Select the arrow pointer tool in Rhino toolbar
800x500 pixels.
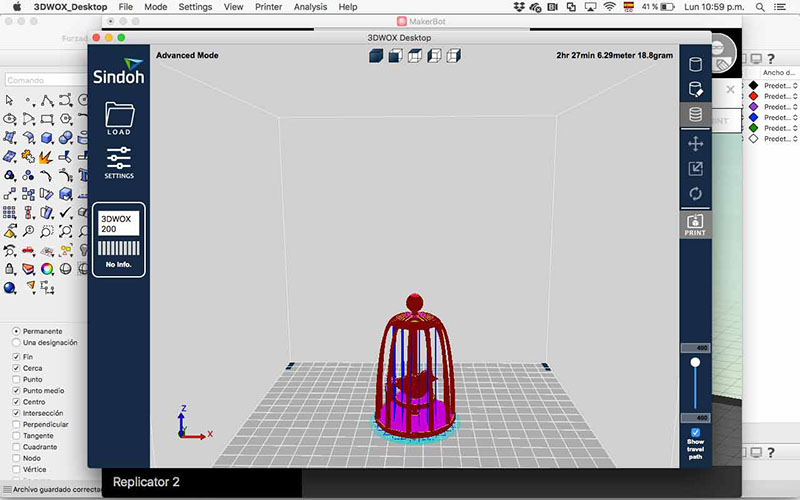click(9, 100)
